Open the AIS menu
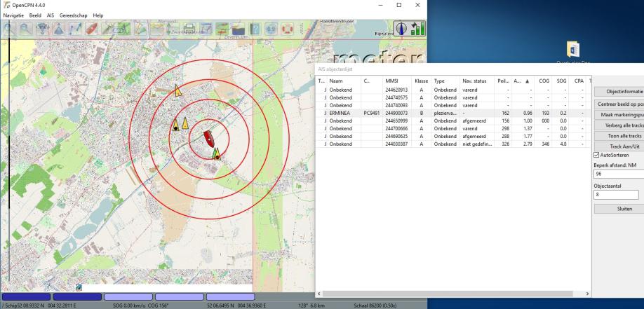This screenshot has width=644, height=309. [51, 15]
